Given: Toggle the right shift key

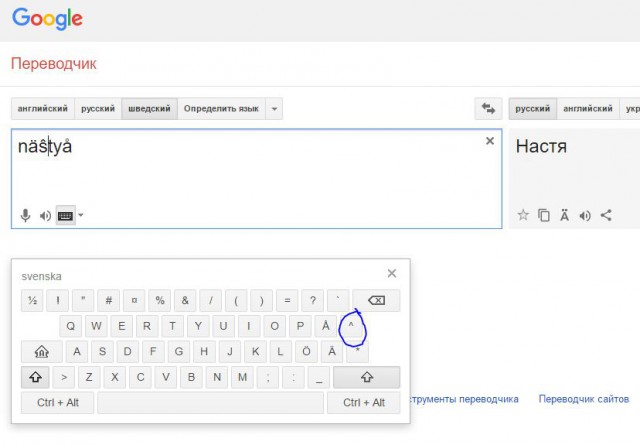Looking at the screenshot, I should click(367, 377).
